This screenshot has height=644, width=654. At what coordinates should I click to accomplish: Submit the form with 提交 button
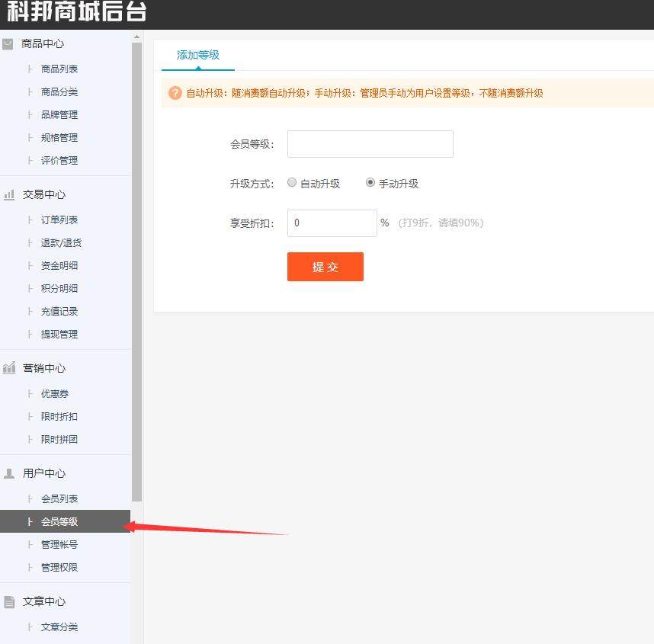click(325, 267)
